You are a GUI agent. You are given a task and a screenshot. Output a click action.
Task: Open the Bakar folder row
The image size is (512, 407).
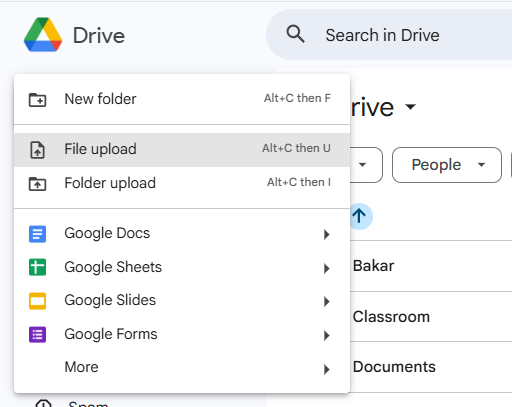pyautogui.click(x=431, y=266)
